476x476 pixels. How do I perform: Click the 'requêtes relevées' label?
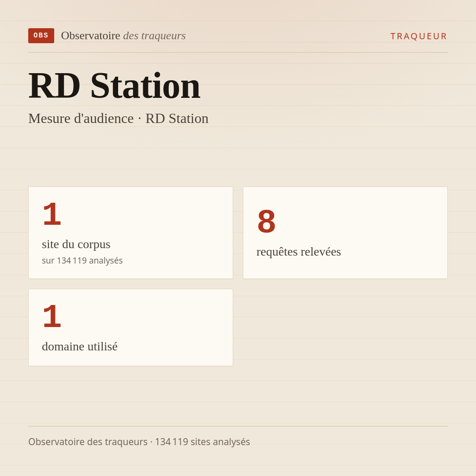(x=299, y=252)
